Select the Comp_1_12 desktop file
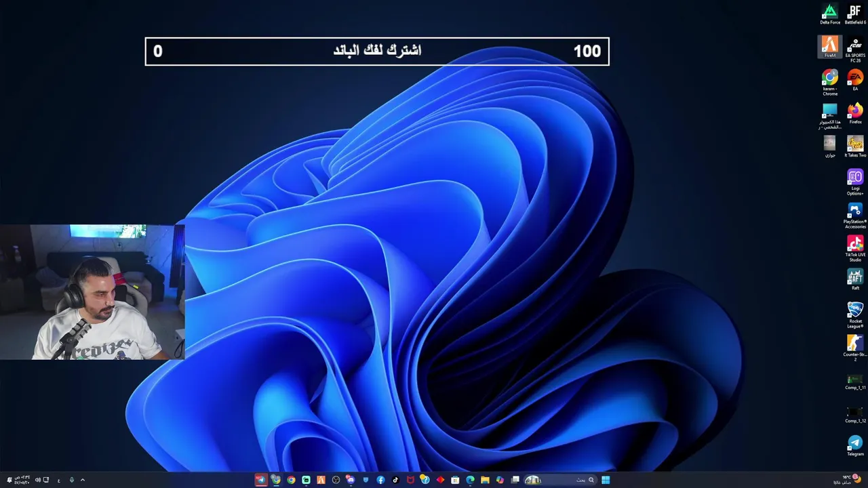This screenshot has height=488, width=868. pos(855,415)
